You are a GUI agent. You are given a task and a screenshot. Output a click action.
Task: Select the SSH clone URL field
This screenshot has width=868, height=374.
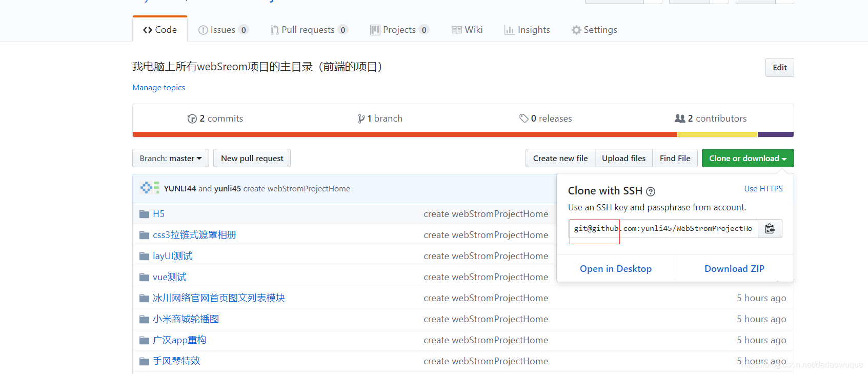(x=663, y=228)
